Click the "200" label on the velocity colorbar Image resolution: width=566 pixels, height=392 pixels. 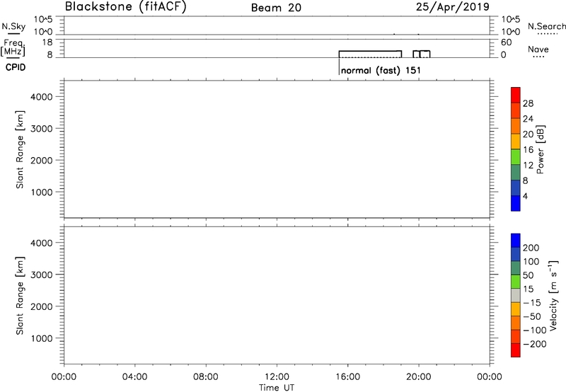pos(531,248)
